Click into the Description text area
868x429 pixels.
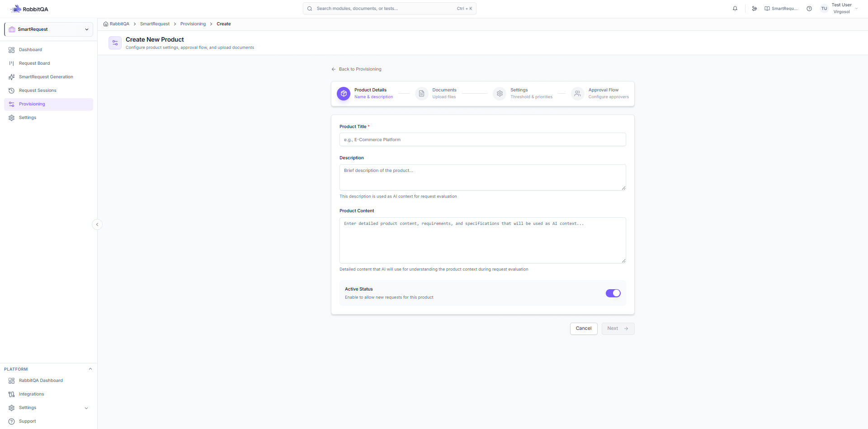coord(483,177)
